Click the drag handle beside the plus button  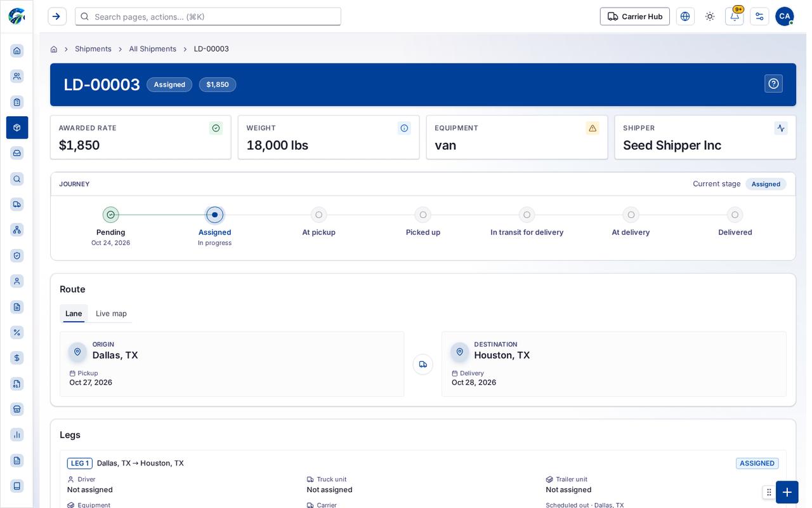coord(769,492)
